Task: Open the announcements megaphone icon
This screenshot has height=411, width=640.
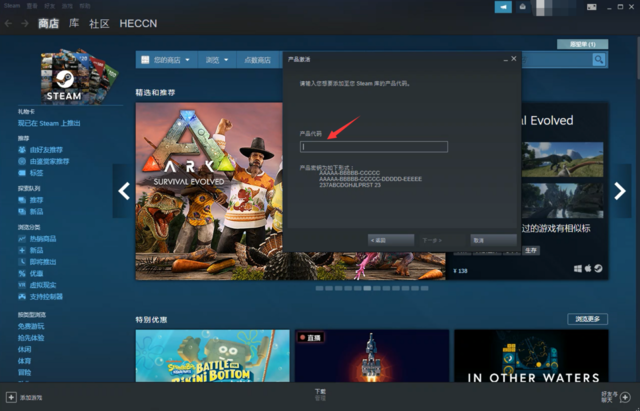Action: [503, 7]
